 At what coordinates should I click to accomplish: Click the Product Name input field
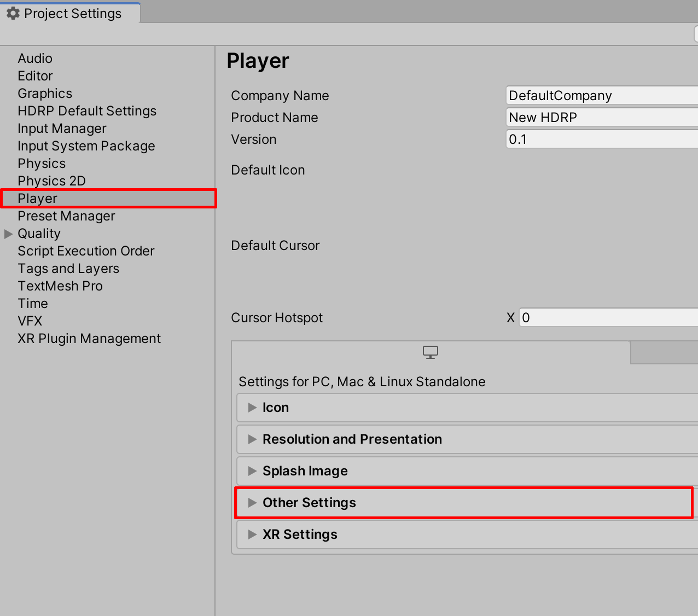tap(602, 118)
